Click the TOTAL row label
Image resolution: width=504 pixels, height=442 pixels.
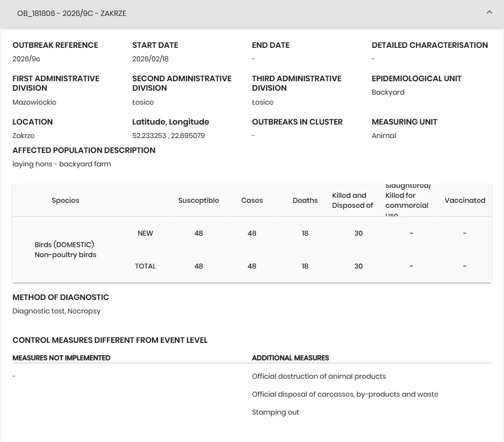click(145, 266)
